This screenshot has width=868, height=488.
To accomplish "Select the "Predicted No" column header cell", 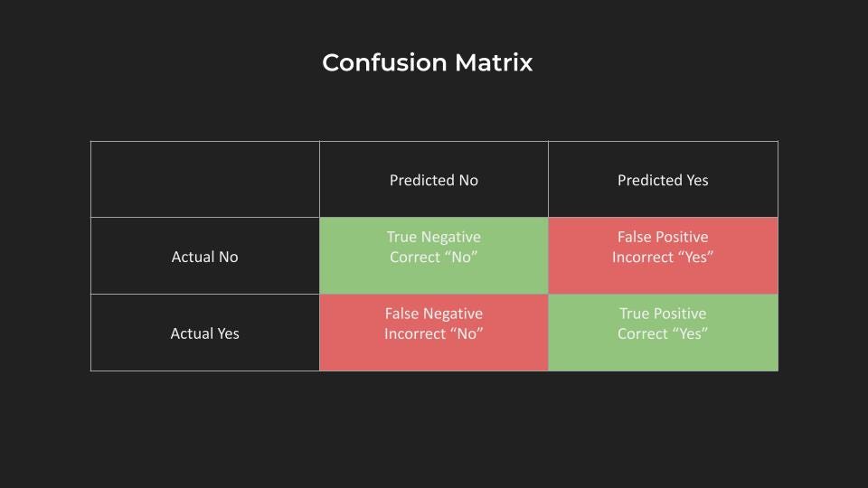I will click(434, 180).
